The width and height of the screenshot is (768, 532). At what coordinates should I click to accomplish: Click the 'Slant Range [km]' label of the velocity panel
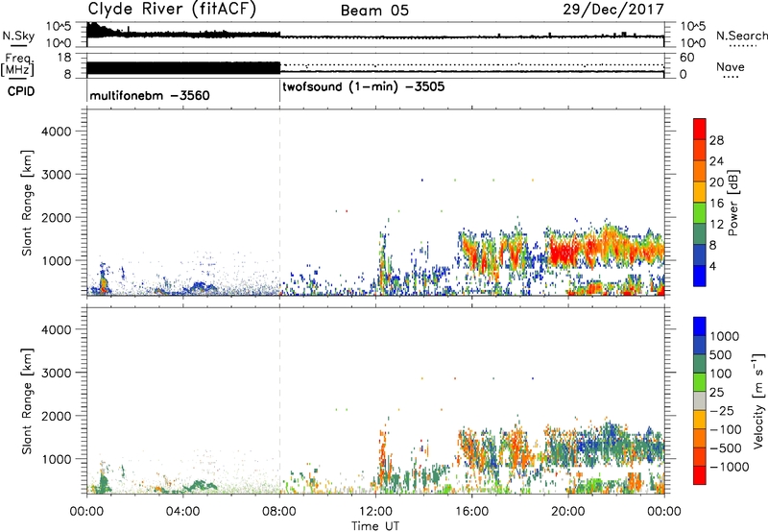[27, 401]
